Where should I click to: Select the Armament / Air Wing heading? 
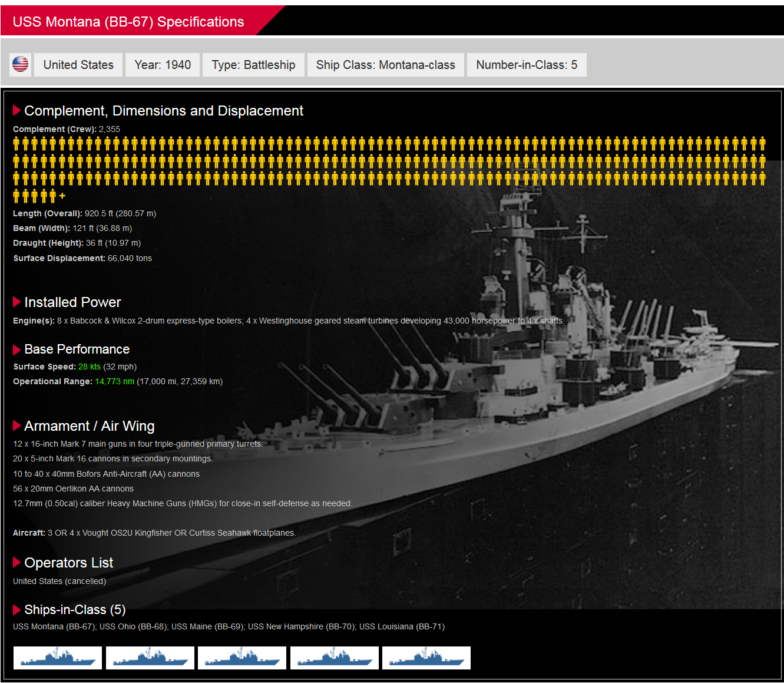tap(90, 426)
